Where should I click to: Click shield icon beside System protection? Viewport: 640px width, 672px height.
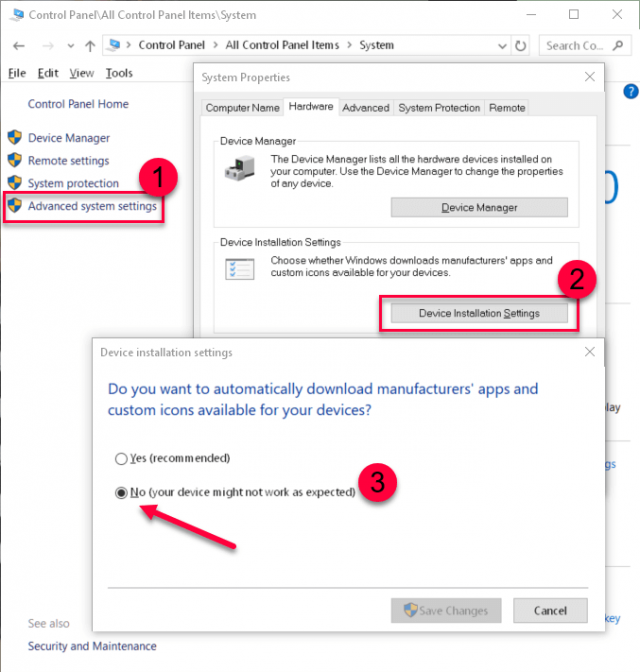pyautogui.click(x=15, y=183)
